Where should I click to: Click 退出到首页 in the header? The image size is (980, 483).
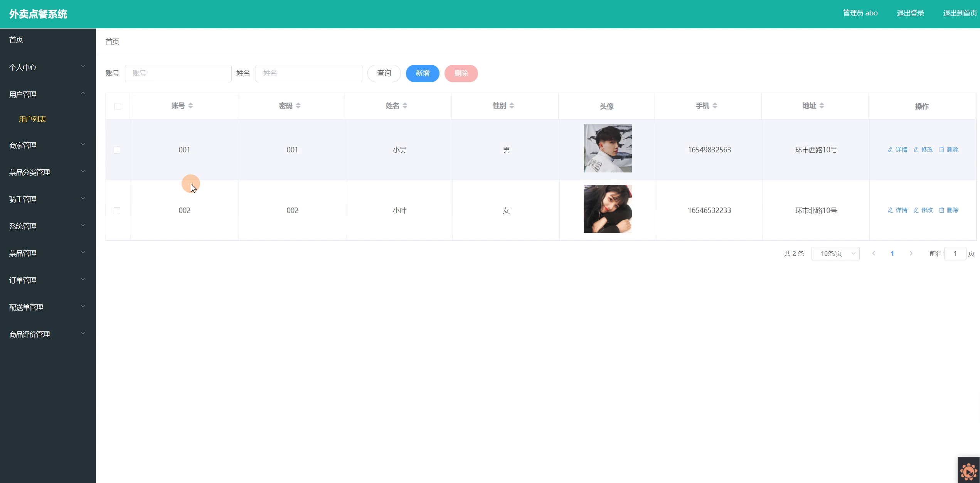coord(960,13)
